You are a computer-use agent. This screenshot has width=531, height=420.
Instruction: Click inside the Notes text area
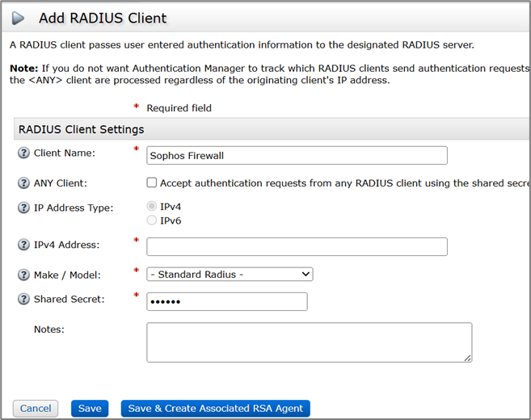click(x=309, y=342)
